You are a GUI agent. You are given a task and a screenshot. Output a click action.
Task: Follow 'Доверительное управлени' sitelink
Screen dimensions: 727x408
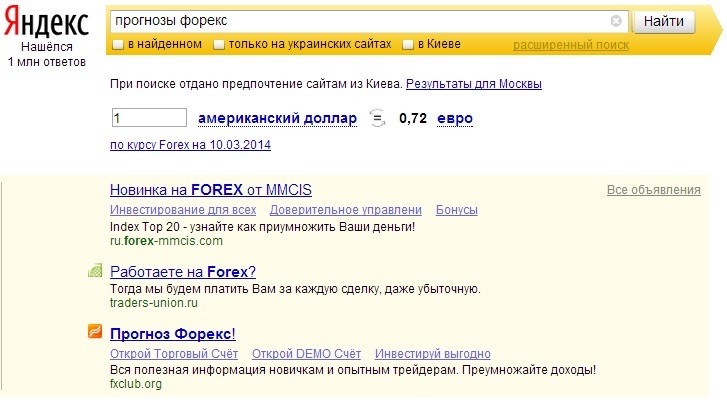[345, 210]
